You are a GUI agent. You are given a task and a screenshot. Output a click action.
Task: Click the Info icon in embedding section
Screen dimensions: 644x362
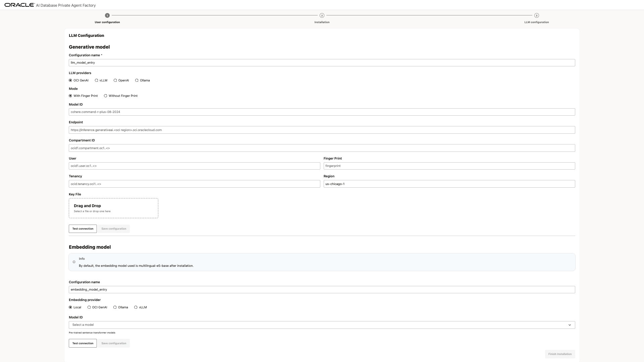(74, 262)
